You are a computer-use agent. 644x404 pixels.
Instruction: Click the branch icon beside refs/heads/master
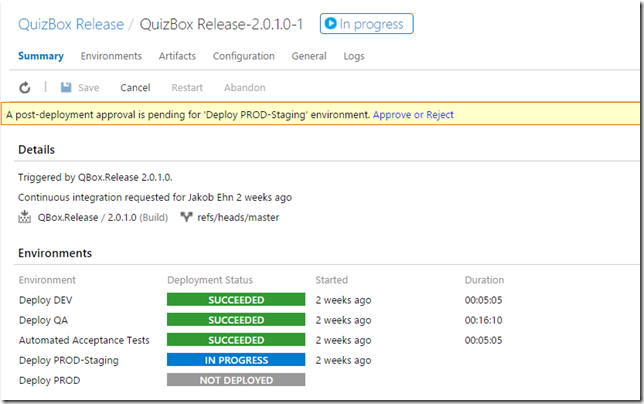tap(186, 217)
